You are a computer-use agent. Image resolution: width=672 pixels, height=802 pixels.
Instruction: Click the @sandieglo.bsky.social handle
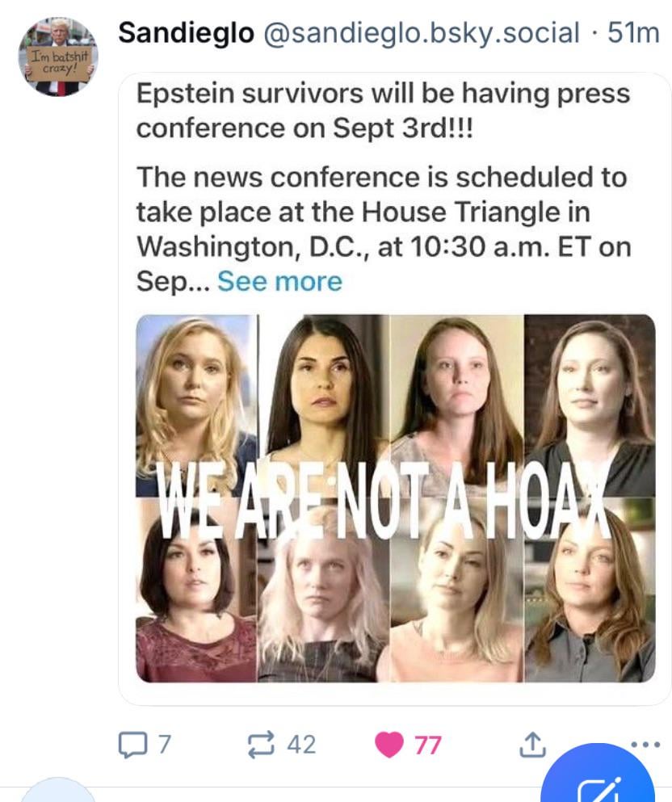422,33
